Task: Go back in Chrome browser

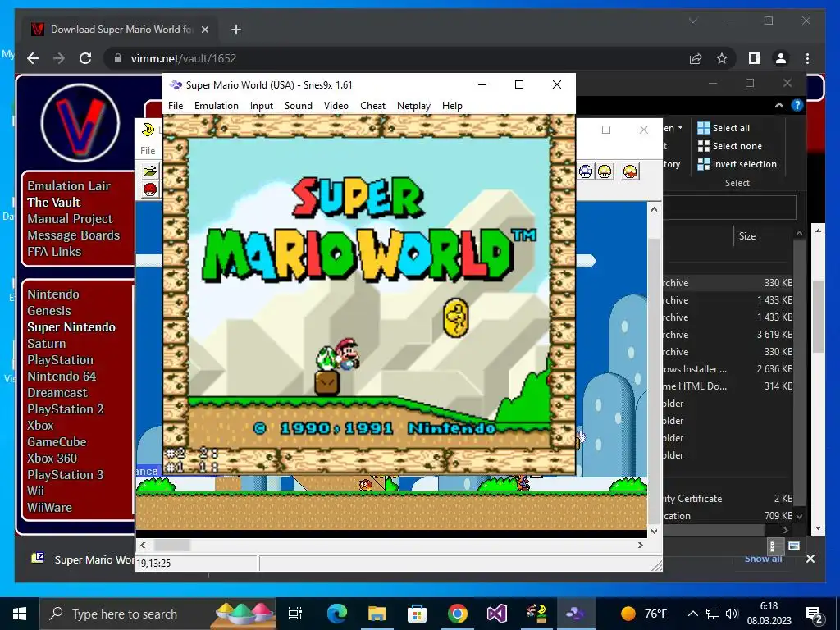Action: pos(33,58)
